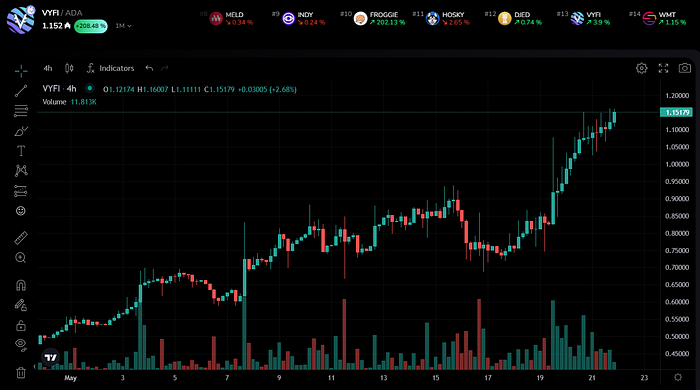Open the 1M period dropdown
Viewport: 700px width, 390px height.
point(123,26)
